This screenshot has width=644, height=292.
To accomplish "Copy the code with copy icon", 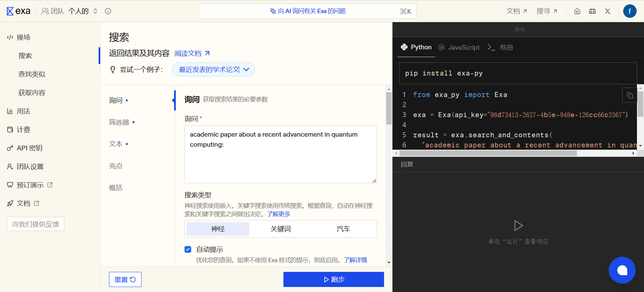I will pos(630,95).
